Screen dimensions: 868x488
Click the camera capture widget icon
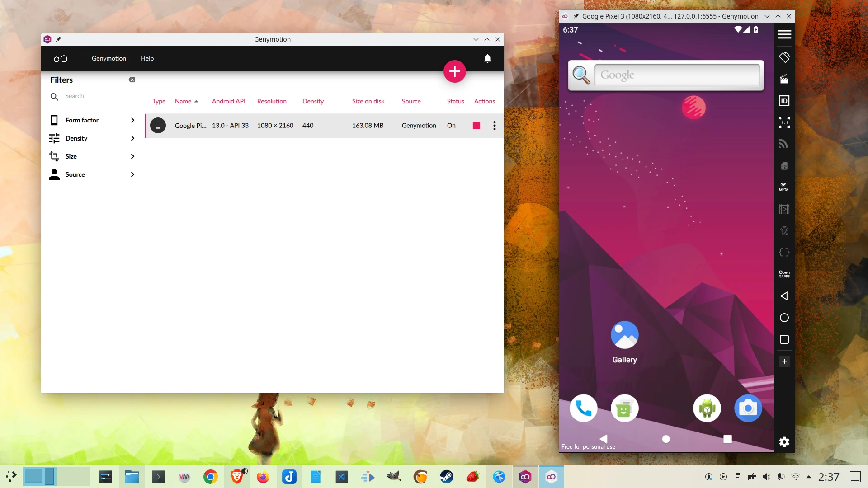click(784, 79)
